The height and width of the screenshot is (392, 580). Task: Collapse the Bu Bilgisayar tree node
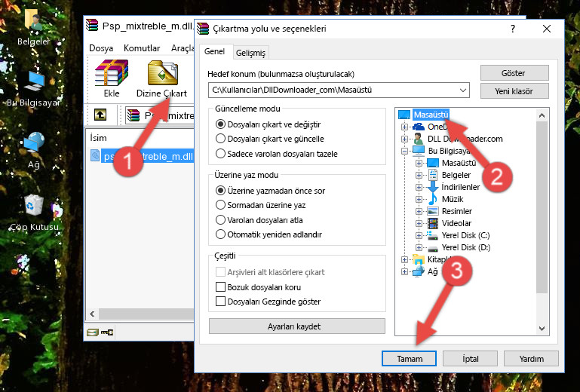click(x=404, y=151)
